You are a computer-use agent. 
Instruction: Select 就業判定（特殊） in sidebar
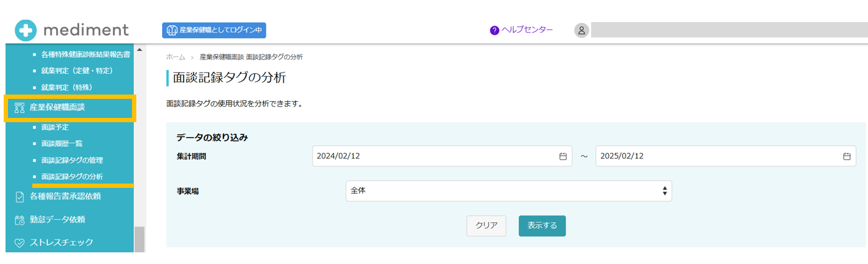tap(66, 87)
